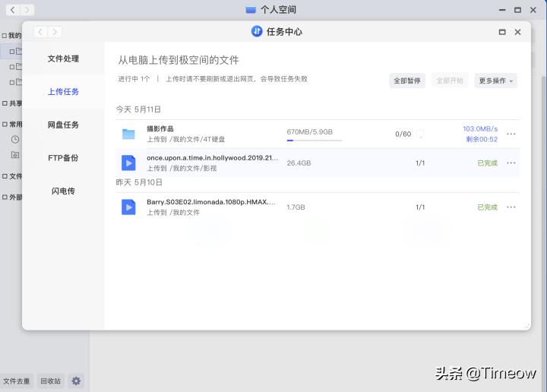
Task: Select 摄影作品 task name
Action: pyautogui.click(x=160, y=128)
